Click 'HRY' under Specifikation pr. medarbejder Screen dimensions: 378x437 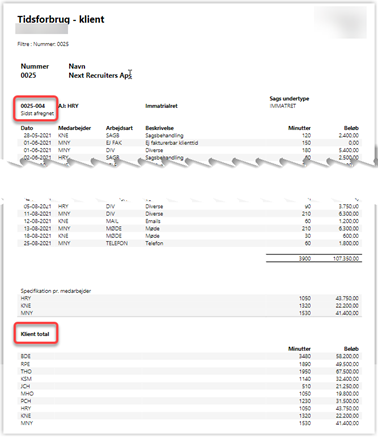coord(26,298)
